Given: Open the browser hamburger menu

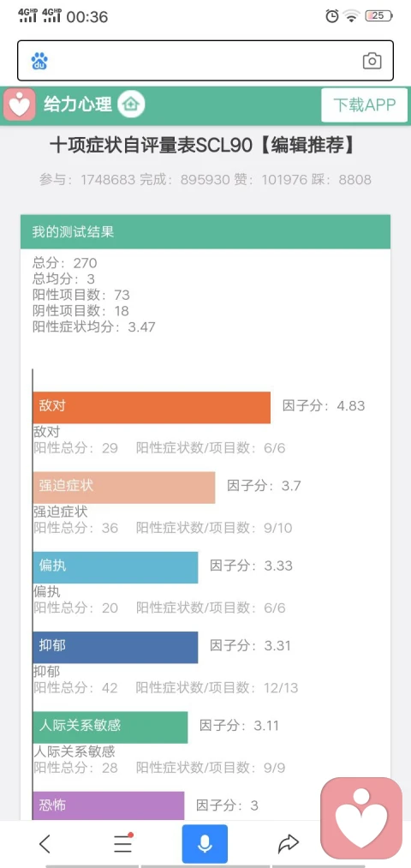Looking at the screenshot, I should [122, 844].
